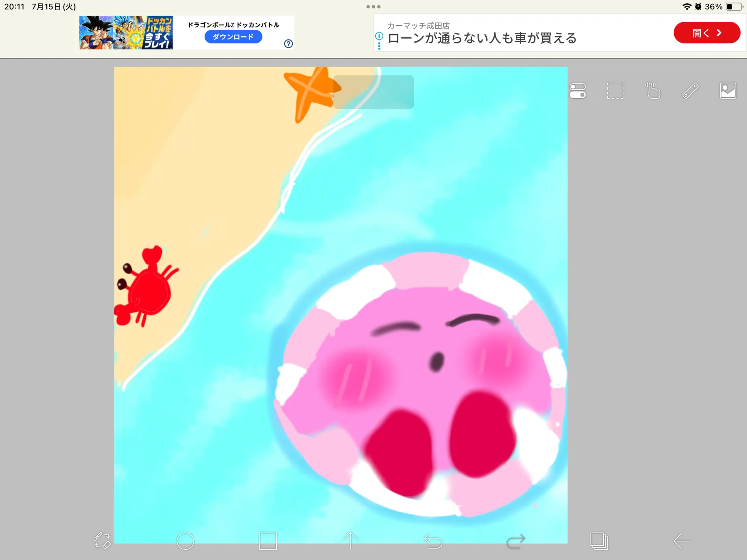Redo the last undone stroke
The height and width of the screenshot is (560, 747).
pos(516,541)
